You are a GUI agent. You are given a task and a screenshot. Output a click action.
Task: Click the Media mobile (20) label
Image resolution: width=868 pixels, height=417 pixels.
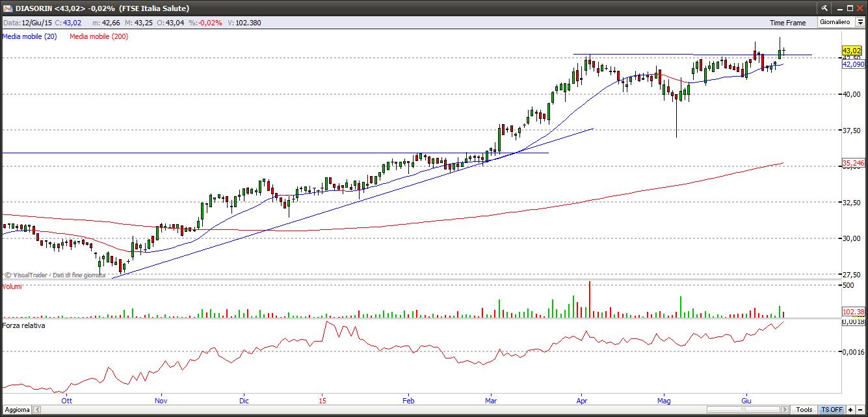(29, 36)
